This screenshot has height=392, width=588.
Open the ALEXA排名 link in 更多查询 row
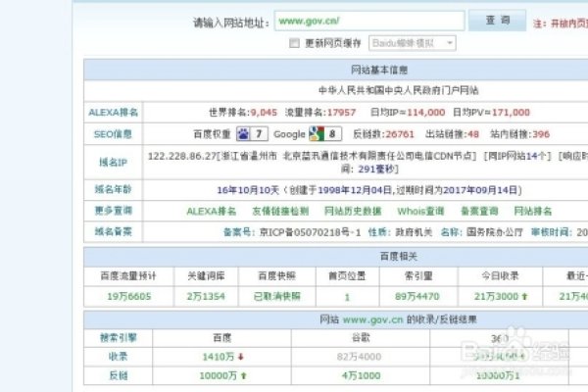(212, 212)
